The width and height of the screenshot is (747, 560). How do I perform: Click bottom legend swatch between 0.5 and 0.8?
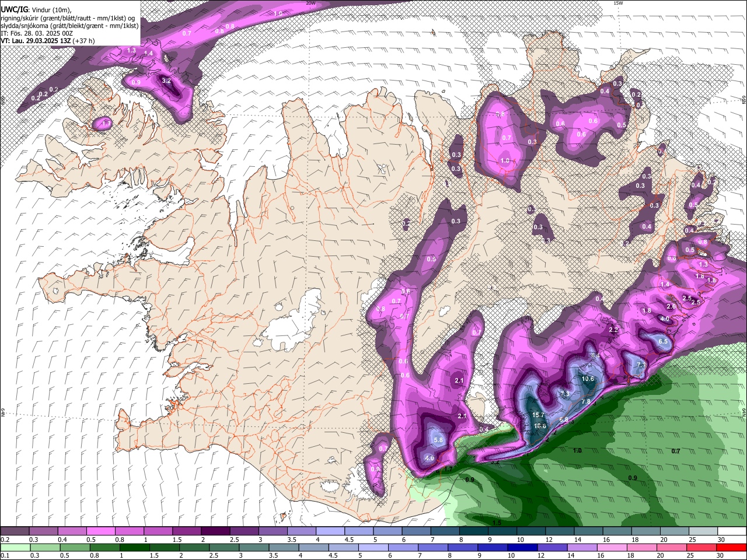point(75,548)
